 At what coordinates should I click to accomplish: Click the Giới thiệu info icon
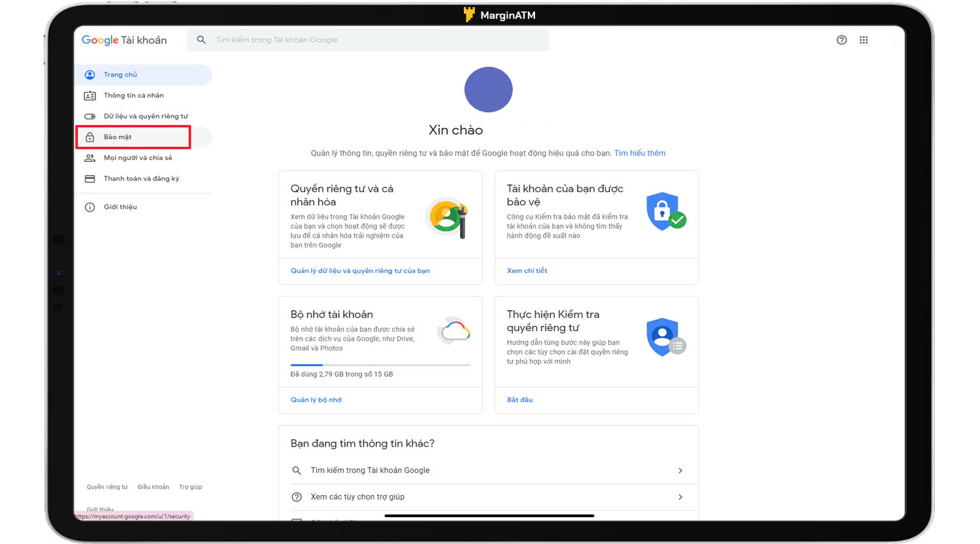90,207
